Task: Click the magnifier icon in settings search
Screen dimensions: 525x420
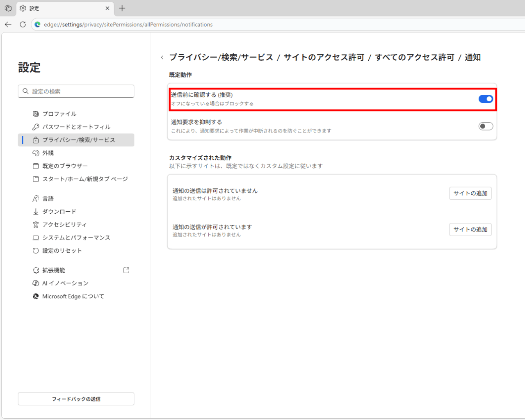Action: click(x=25, y=91)
